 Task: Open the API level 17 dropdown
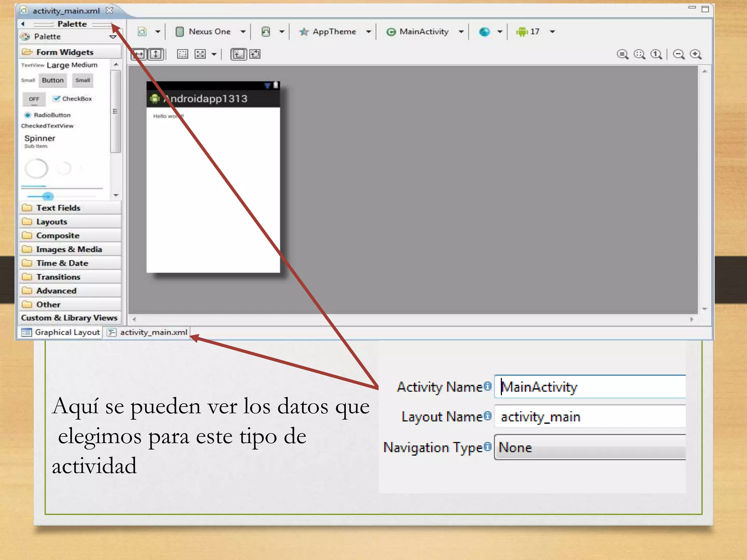coord(553,32)
